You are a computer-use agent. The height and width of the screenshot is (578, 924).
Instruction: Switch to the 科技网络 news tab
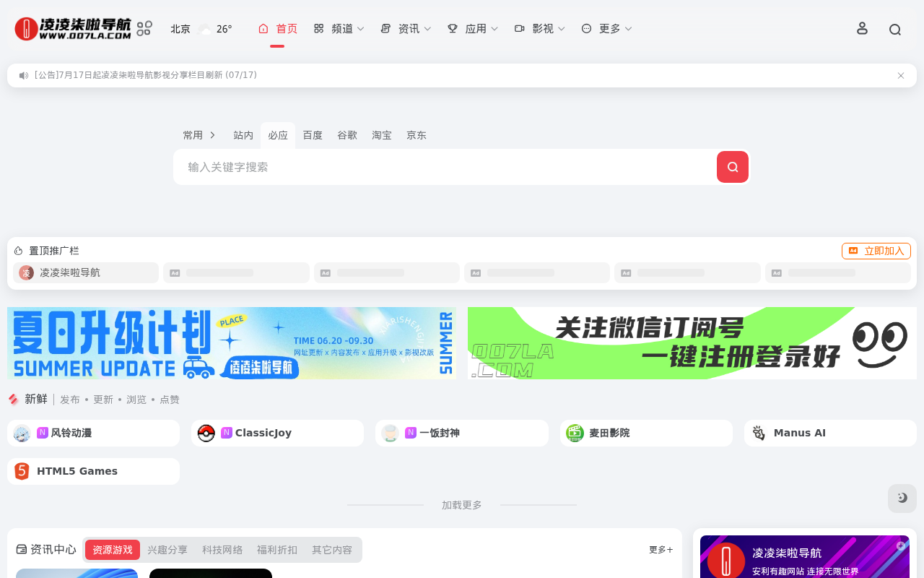pyautogui.click(x=222, y=550)
